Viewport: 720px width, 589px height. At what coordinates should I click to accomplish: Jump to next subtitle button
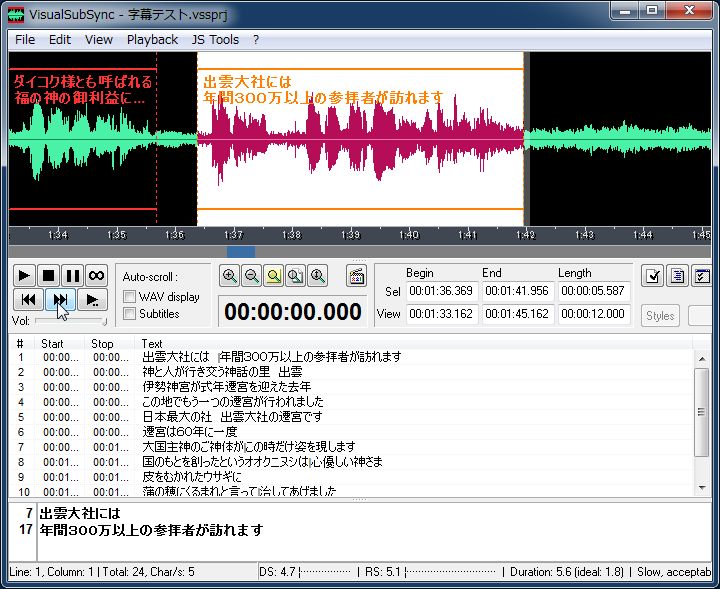tap(60, 300)
